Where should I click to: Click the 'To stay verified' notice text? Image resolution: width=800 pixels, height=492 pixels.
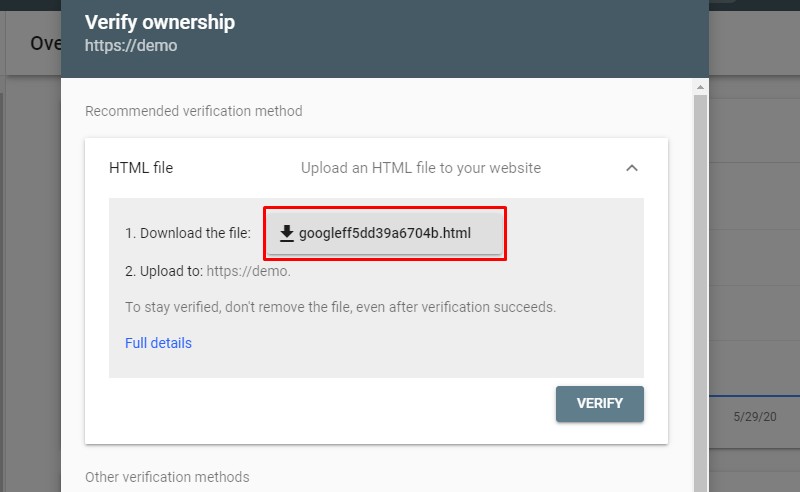(x=340, y=307)
